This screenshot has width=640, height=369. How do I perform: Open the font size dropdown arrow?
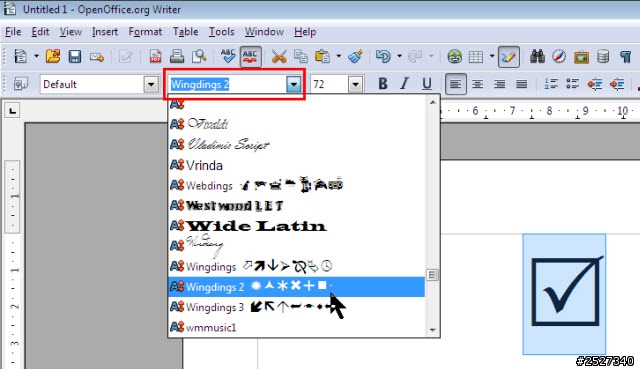(356, 84)
